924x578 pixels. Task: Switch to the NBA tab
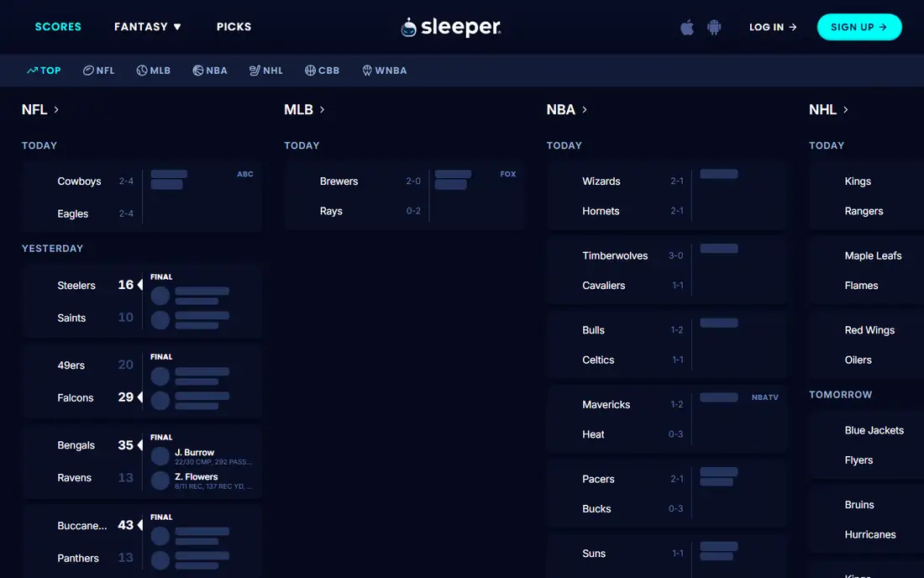click(x=210, y=70)
